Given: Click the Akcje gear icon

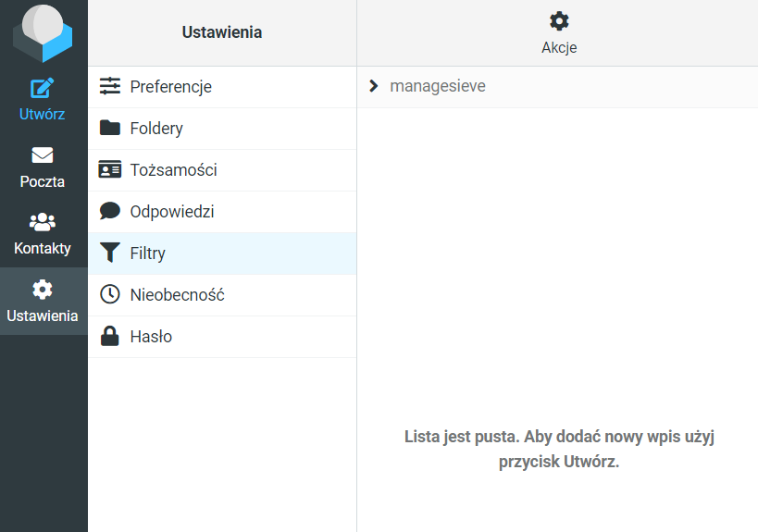Looking at the screenshot, I should tap(559, 20).
